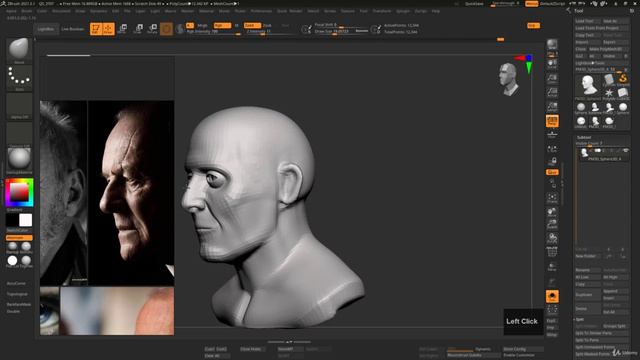Click the lock icon on right shelf

point(552,161)
